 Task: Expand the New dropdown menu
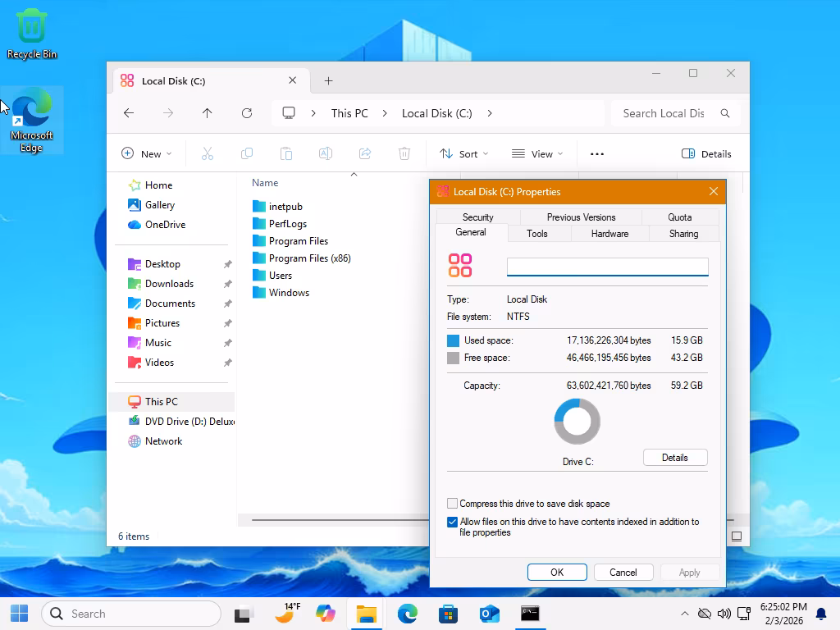[147, 153]
